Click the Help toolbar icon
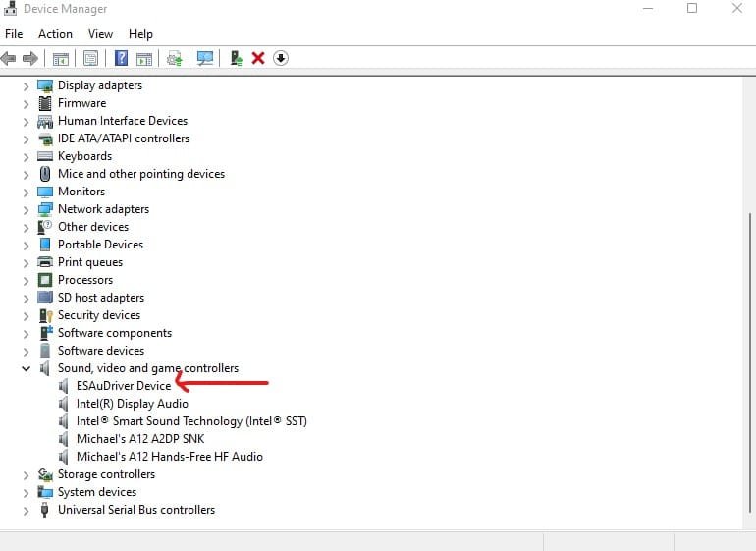The image size is (756, 551). [x=122, y=58]
